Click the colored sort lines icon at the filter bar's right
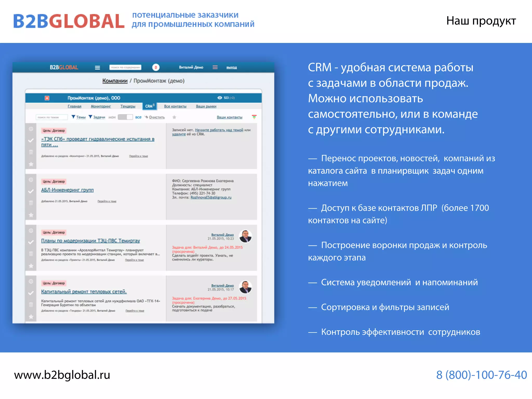Viewport: 532px width, 399px height. point(254,117)
